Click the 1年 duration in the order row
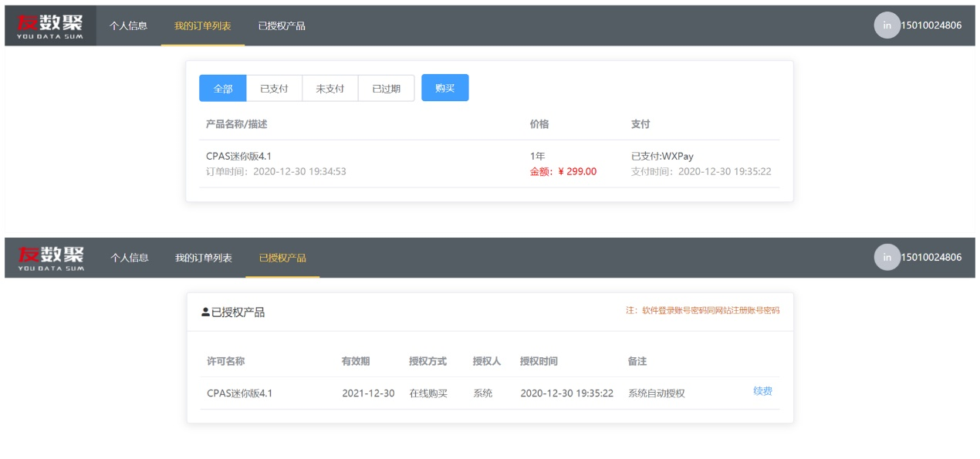 coord(538,156)
